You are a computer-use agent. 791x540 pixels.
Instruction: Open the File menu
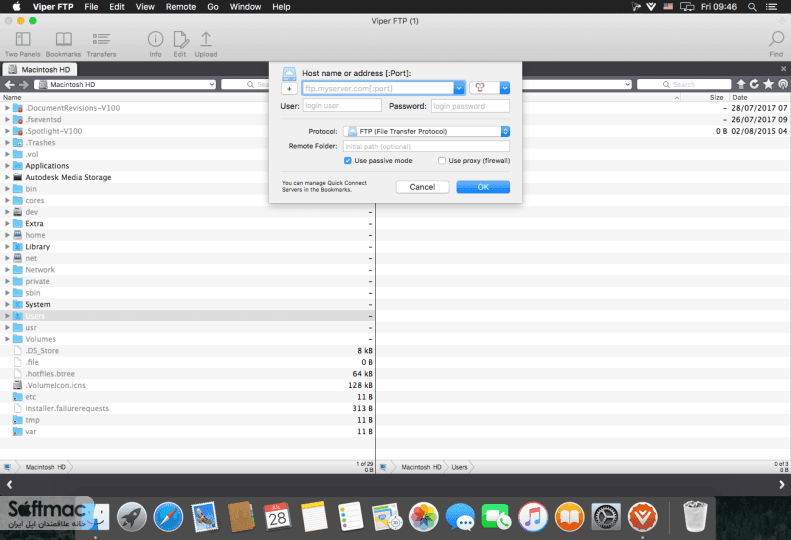[x=91, y=7]
